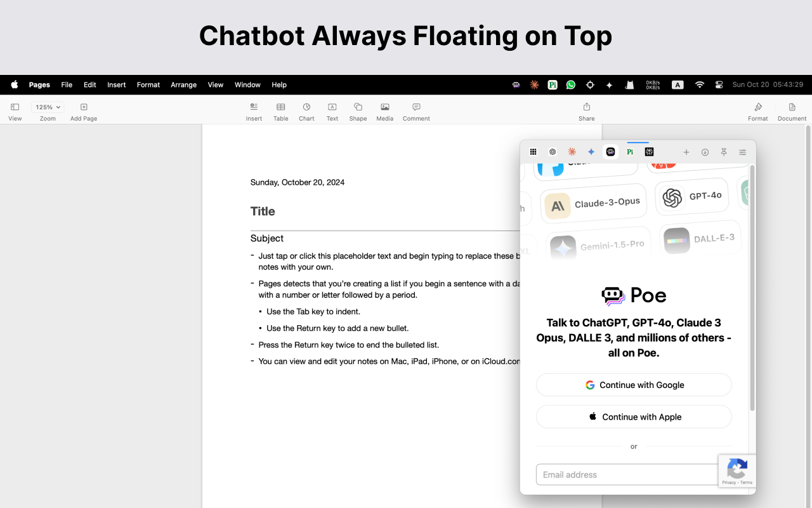Open the Format menu in menu bar
Image resolution: width=812 pixels, height=508 pixels.
click(148, 84)
